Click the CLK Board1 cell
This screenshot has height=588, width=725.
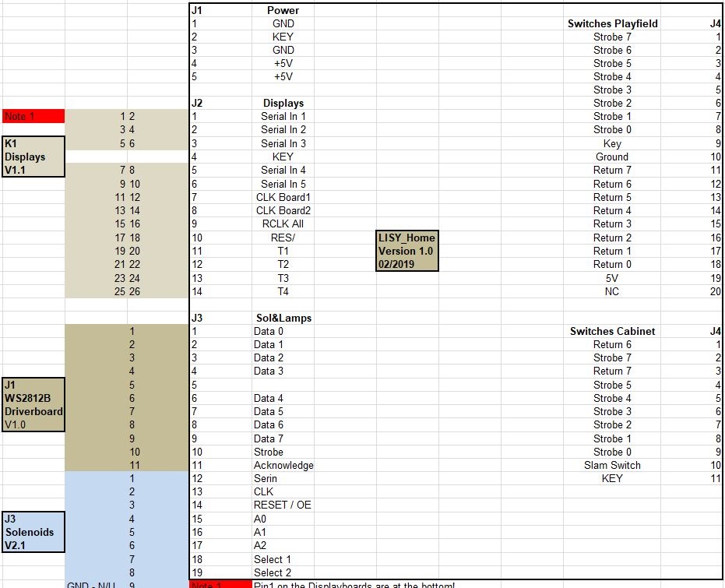coord(283,198)
